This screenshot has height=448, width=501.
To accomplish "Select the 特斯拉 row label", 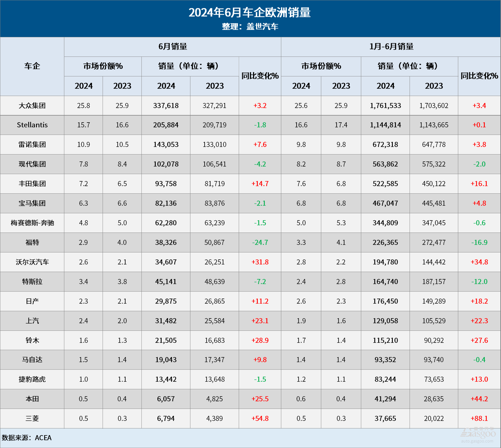I will pos(32,281).
